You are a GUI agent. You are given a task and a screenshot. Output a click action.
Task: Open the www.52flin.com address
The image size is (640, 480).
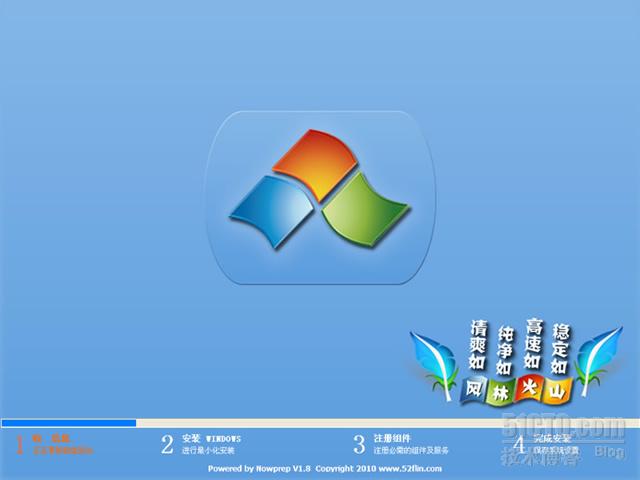[x=410, y=469]
